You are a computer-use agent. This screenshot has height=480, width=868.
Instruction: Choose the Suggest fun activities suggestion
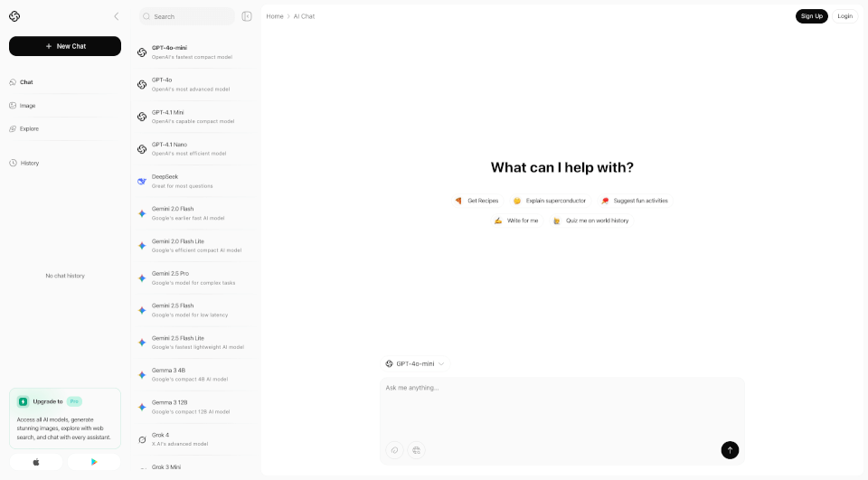tap(635, 201)
